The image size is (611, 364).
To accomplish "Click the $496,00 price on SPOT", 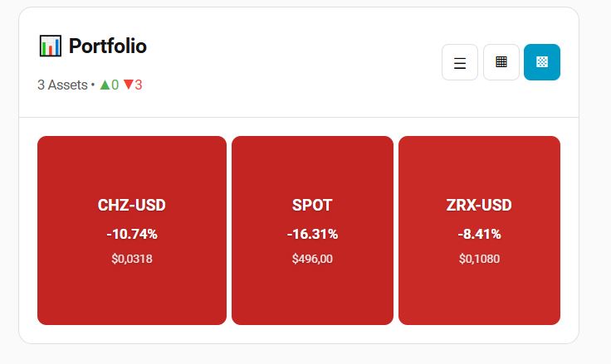I will pos(312,259).
